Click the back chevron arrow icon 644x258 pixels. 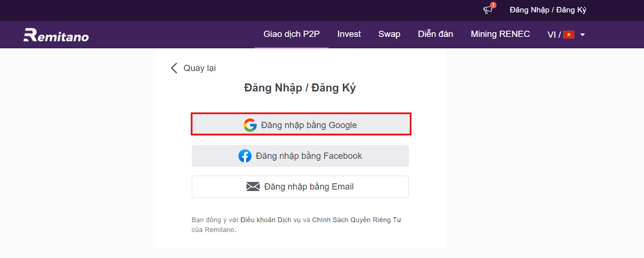click(174, 68)
